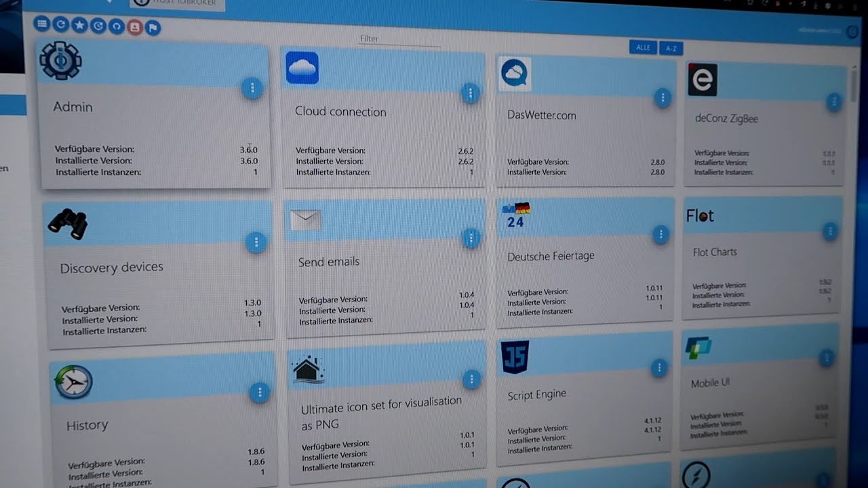Switch adapters to list view

click(42, 24)
